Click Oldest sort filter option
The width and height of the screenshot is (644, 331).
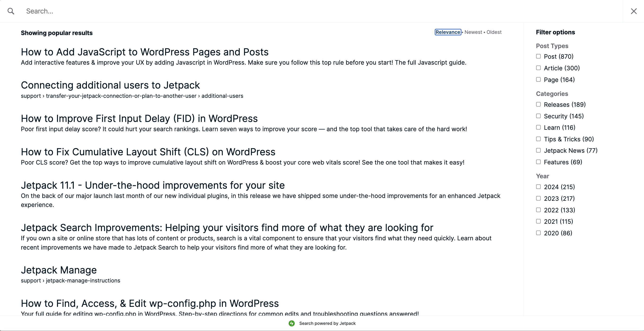494,32
